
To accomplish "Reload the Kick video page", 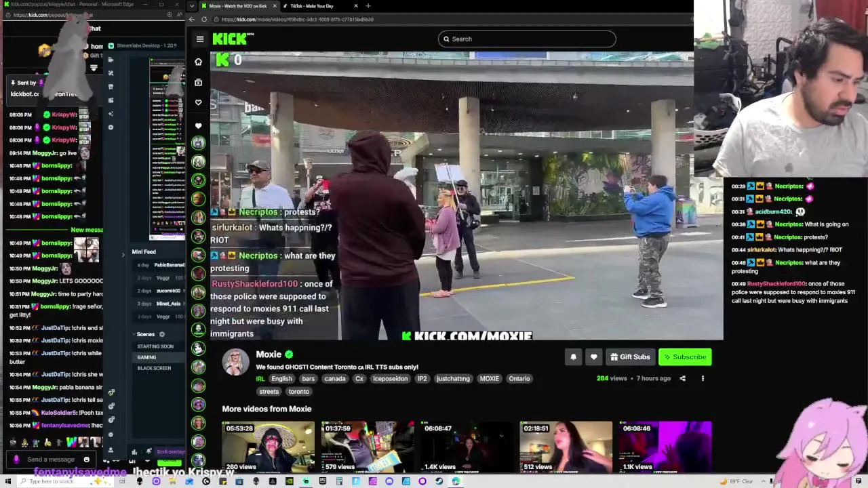I will click(x=204, y=19).
